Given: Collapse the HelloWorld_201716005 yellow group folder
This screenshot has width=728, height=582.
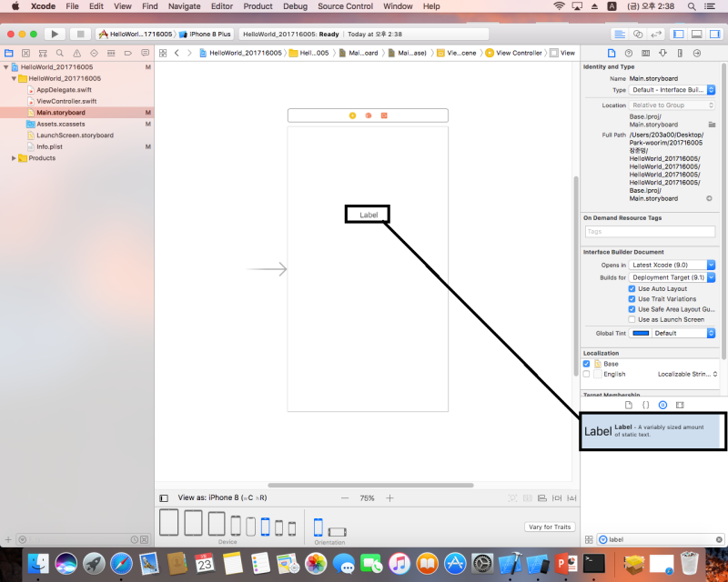Looking at the screenshot, I should (14, 79).
